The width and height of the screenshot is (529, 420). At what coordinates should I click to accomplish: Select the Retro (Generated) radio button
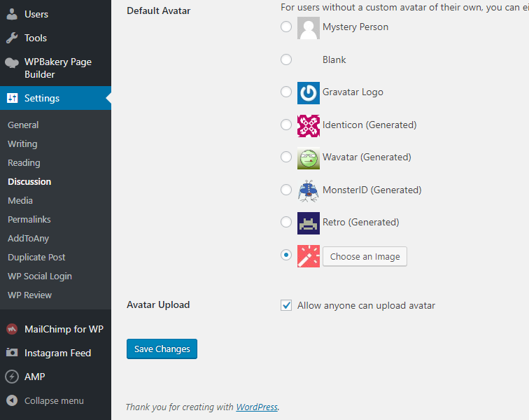(286, 222)
